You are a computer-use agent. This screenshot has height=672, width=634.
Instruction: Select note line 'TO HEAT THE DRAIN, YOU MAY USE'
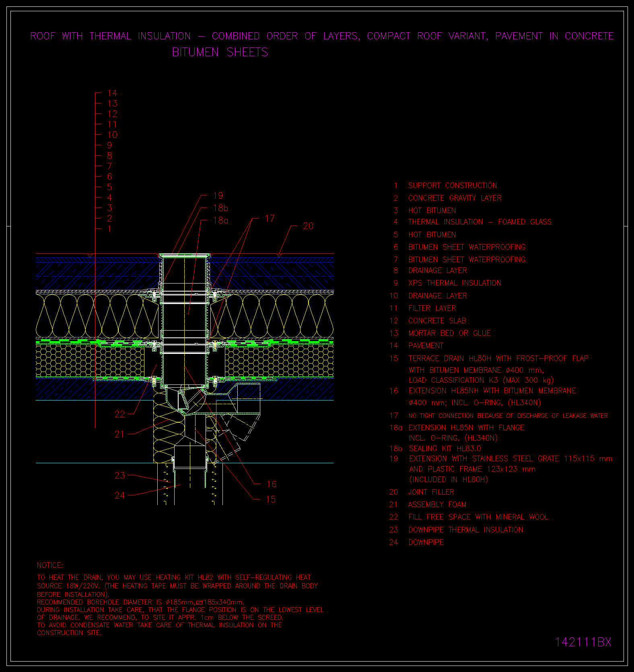click(174, 577)
